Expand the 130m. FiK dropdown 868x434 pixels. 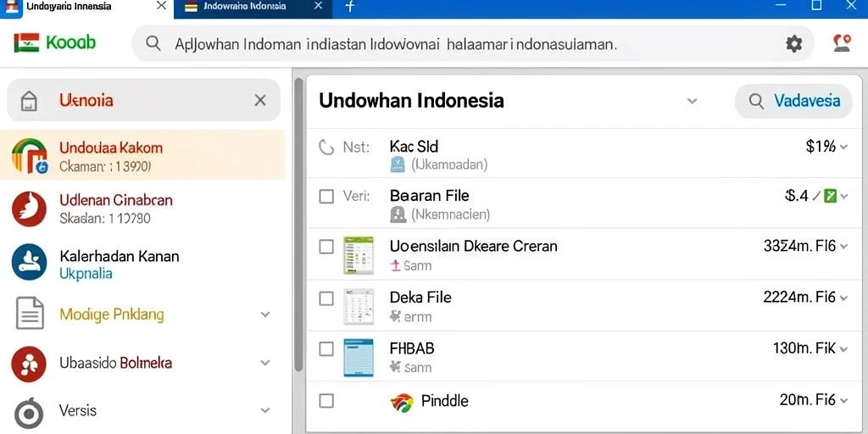(x=843, y=350)
